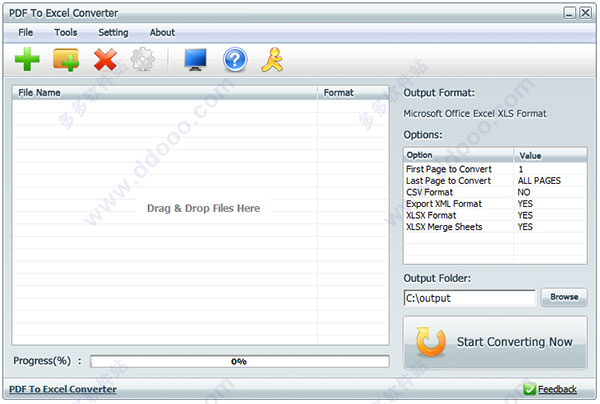Open the Tools menu
This screenshot has width=600, height=404.
[x=66, y=33]
